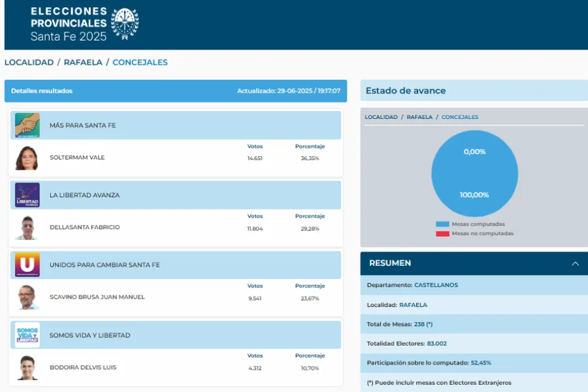Click the Elecciones Provinciales header title

69,24
